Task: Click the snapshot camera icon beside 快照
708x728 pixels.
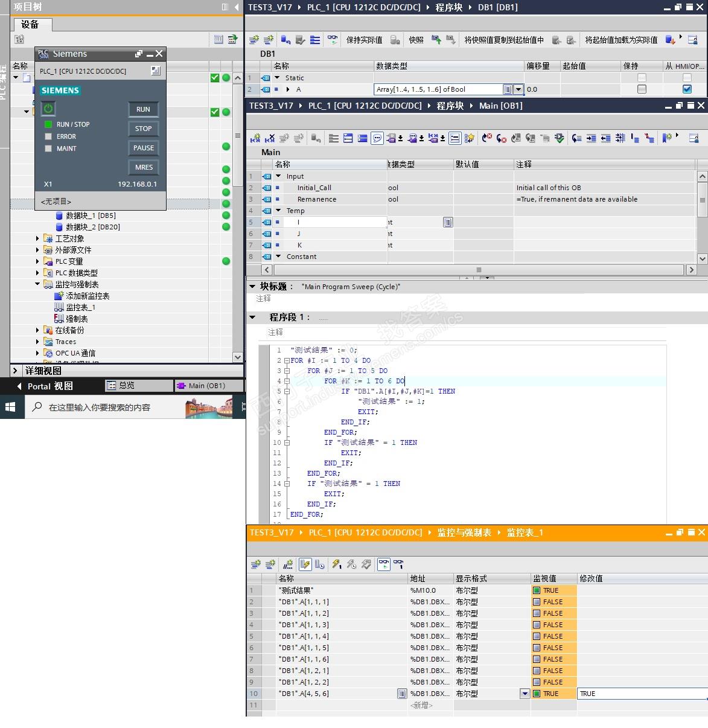Action: (x=436, y=40)
